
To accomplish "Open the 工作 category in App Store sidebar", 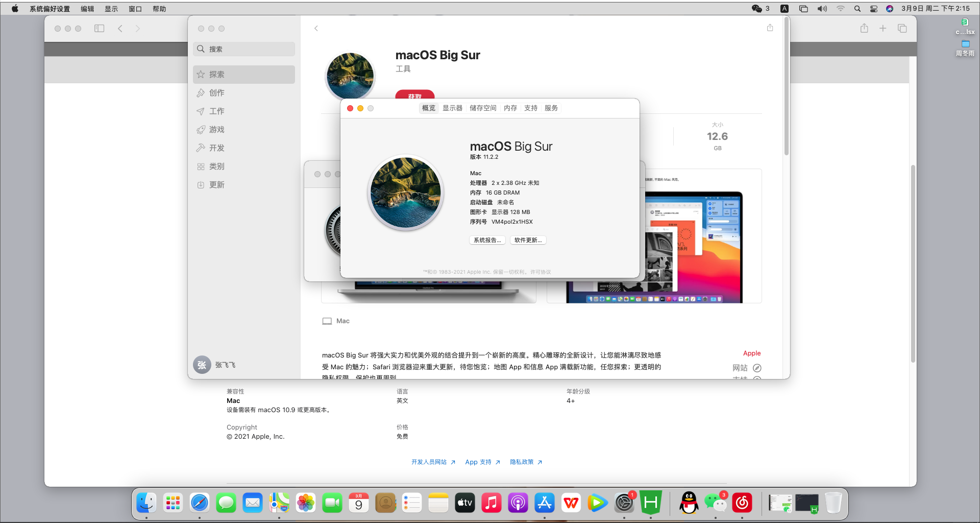I will (244, 111).
